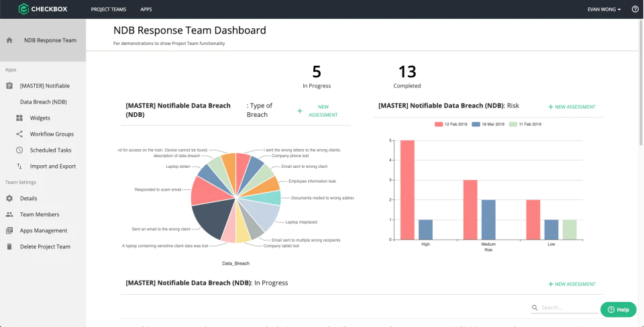Viewport: 644px width, 327px height.
Task: Click New Assessment beside the Risk chart
Action: [x=572, y=107]
